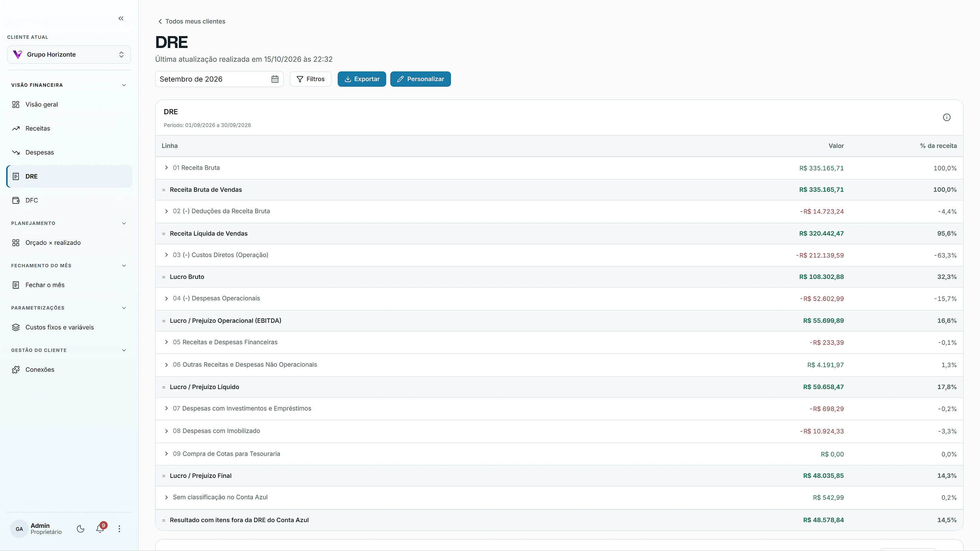The width and height of the screenshot is (980, 551).
Task: Click the calendar icon in date field
Action: click(x=275, y=79)
